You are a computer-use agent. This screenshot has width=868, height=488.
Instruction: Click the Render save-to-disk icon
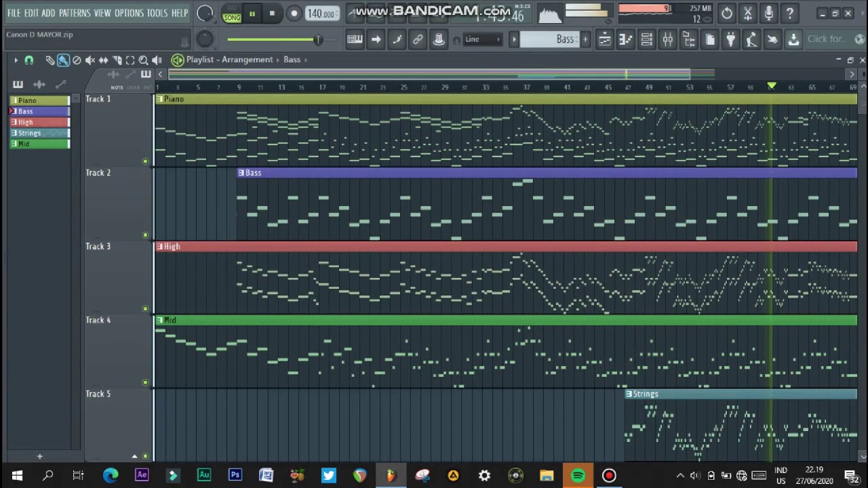[793, 39]
